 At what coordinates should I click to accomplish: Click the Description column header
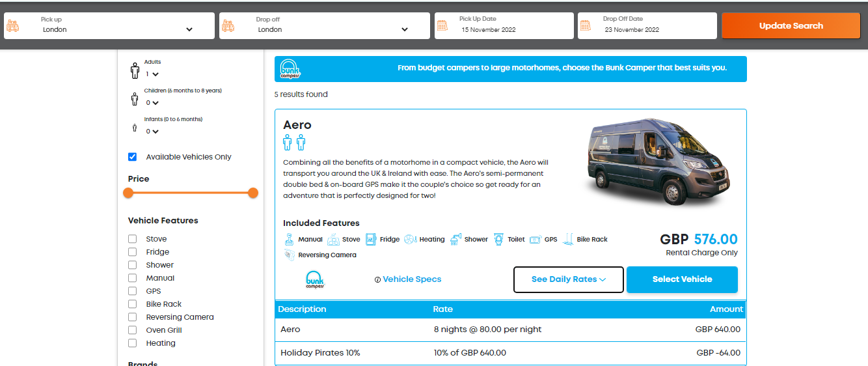(x=302, y=309)
